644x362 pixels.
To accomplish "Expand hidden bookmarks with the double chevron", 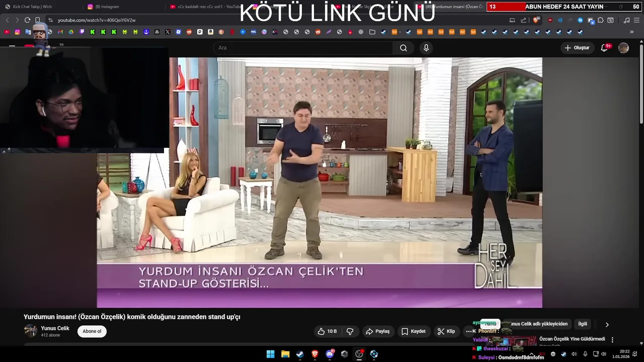I will [x=632, y=32].
